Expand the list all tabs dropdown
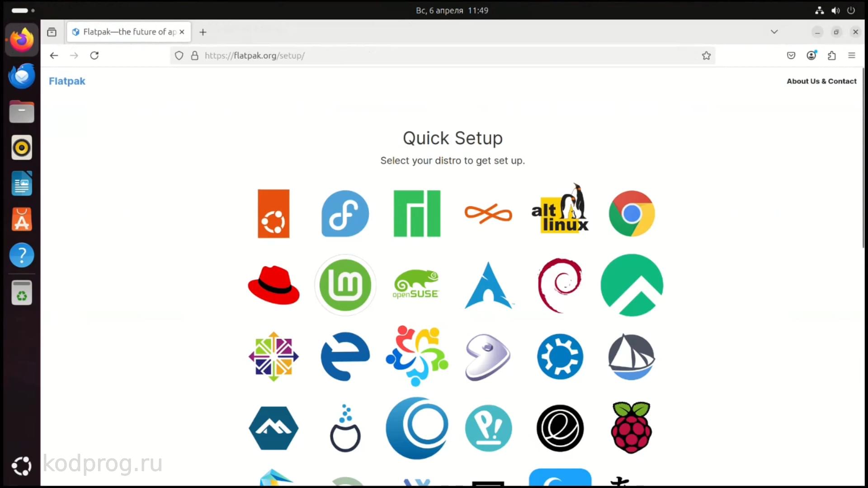This screenshot has height=488, width=868. click(774, 32)
